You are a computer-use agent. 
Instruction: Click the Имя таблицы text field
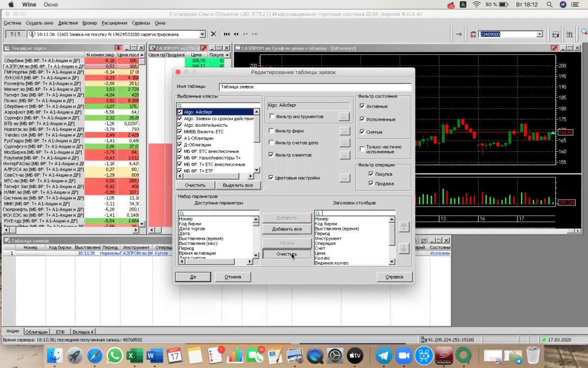315,87
